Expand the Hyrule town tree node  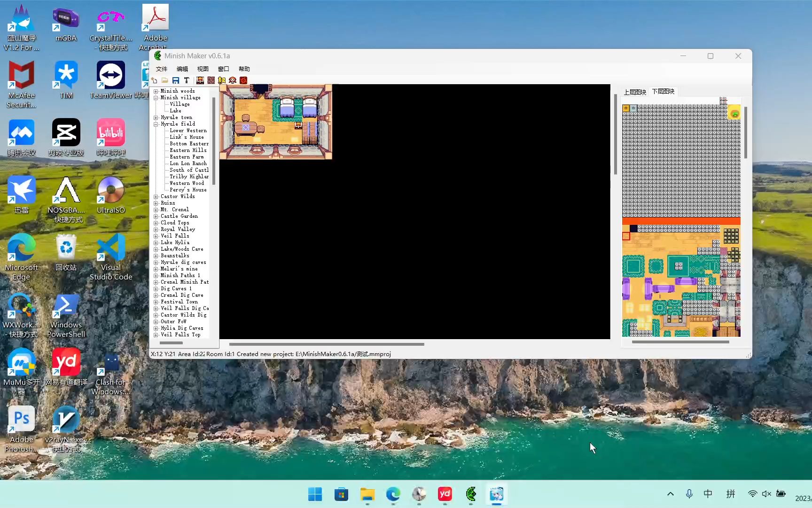[156, 118]
